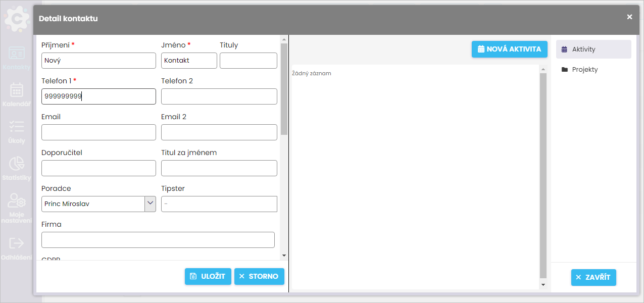Viewport: 644px width, 303px height.
Task: Click the form's vertical scrollbar thumb
Action: [x=284, y=88]
